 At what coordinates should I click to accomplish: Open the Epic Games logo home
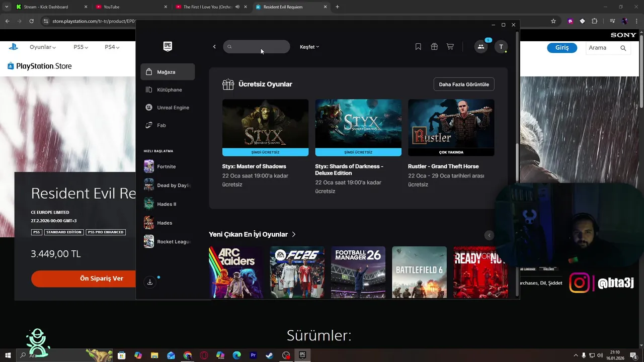pyautogui.click(x=168, y=46)
